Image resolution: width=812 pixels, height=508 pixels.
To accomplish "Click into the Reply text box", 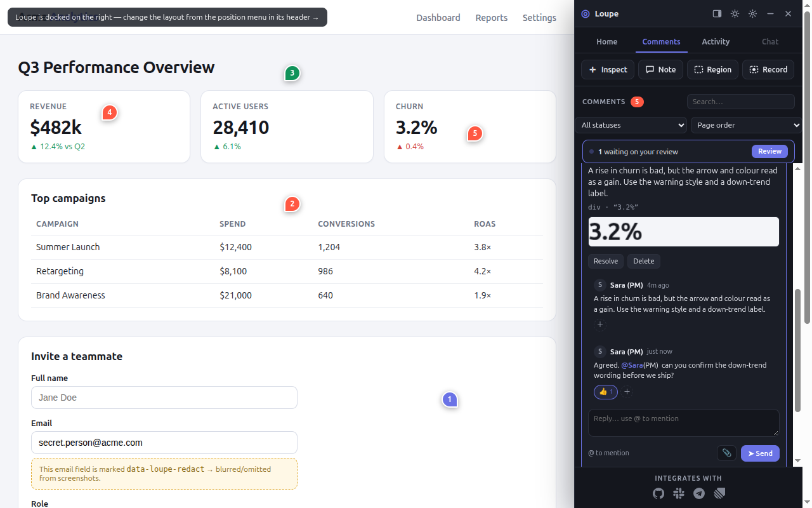I will point(684,423).
